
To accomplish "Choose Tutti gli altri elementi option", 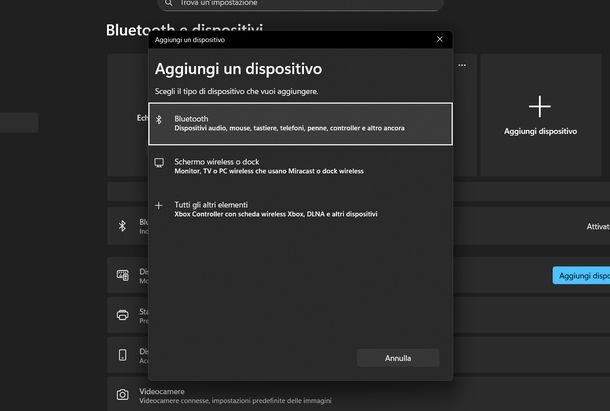I will point(300,209).
